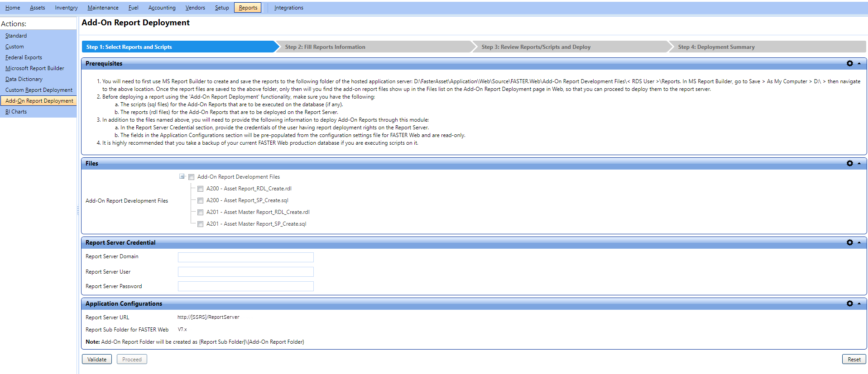Screen dimensions: 868x374
Task: Select Add-On Report Deployment action
Action: pos(38,101)
